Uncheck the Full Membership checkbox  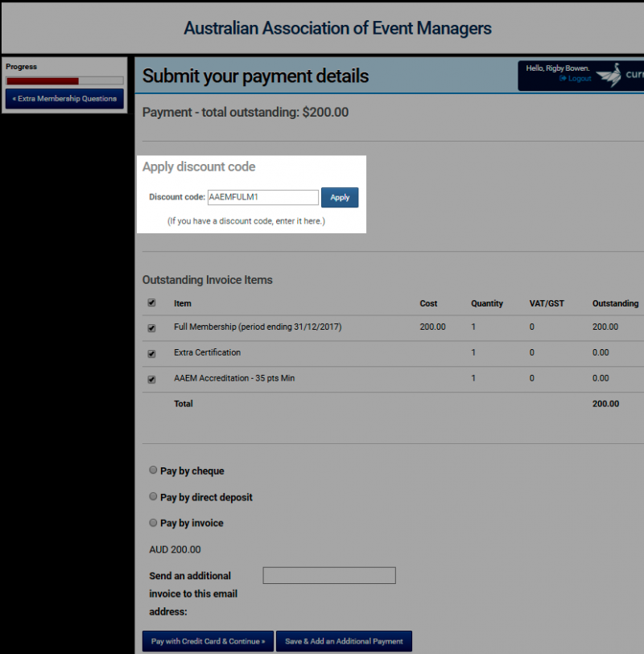(152, 328)
